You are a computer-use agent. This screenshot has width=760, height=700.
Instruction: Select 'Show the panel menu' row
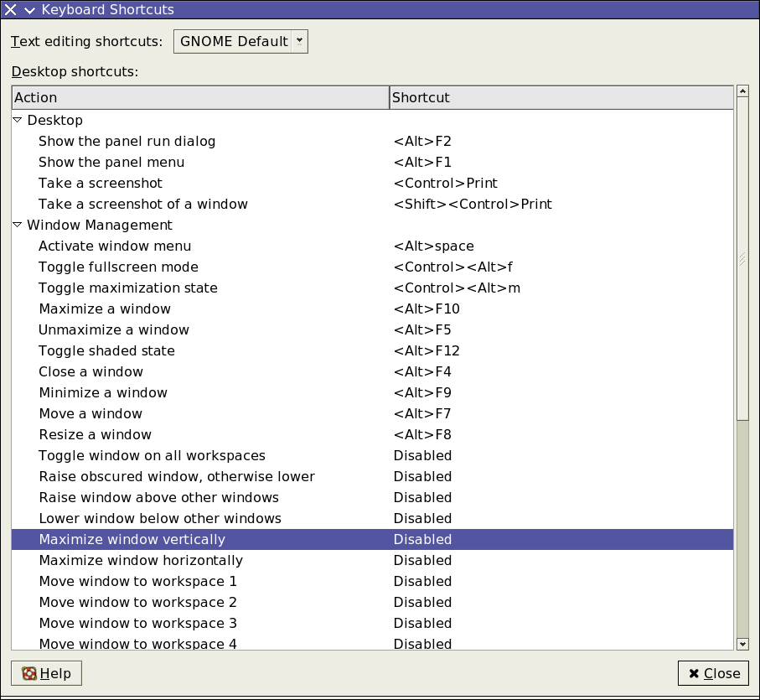[372, 162]
